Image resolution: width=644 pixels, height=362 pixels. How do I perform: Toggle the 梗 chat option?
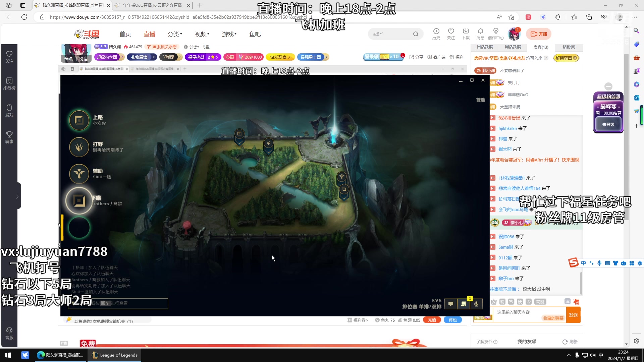click(x=520, y=302)
